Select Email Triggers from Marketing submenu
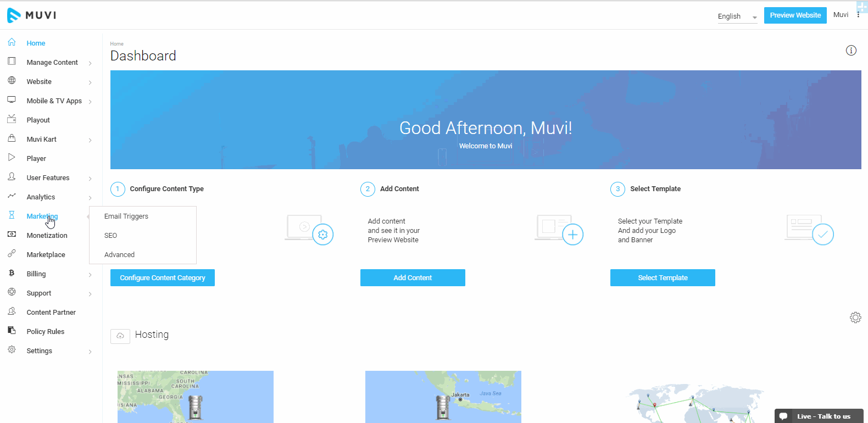The width and height of the screenshot is (868, 423). pos(126,216)
